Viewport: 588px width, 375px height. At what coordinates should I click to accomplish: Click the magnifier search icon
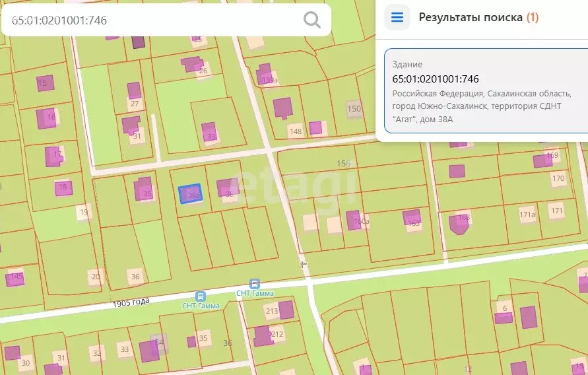[311, 20]
